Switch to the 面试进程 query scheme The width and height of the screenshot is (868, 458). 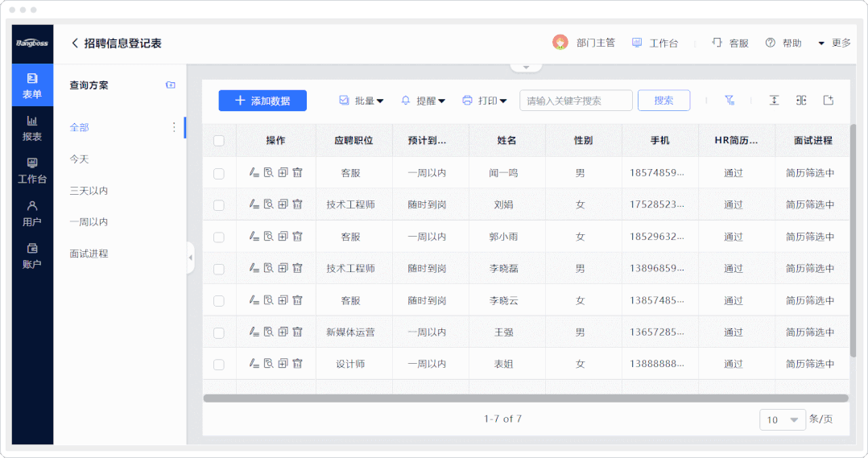89,254
